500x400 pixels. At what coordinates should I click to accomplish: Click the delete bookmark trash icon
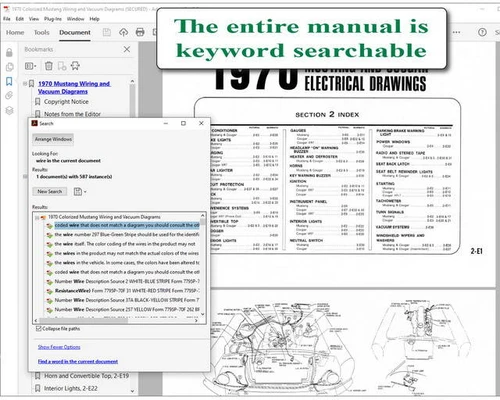[49, 66]
